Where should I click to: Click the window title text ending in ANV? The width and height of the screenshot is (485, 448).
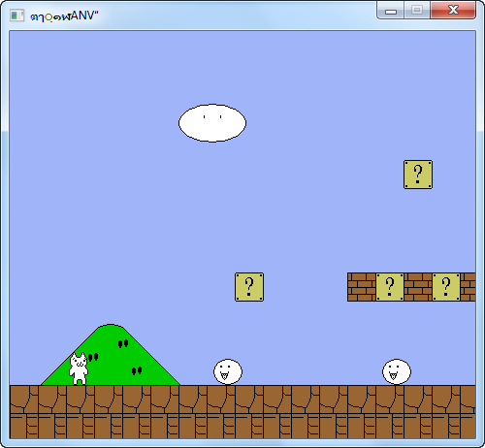(x=64, y=16)
